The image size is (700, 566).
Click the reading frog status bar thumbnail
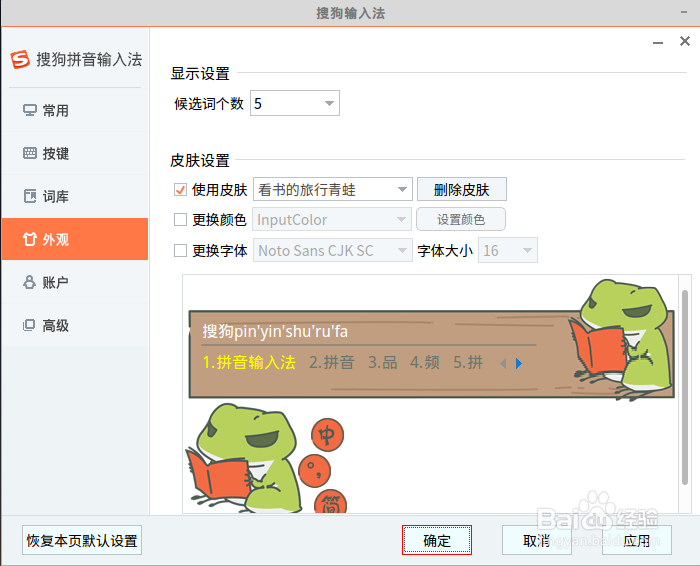[x=242, y=458]
